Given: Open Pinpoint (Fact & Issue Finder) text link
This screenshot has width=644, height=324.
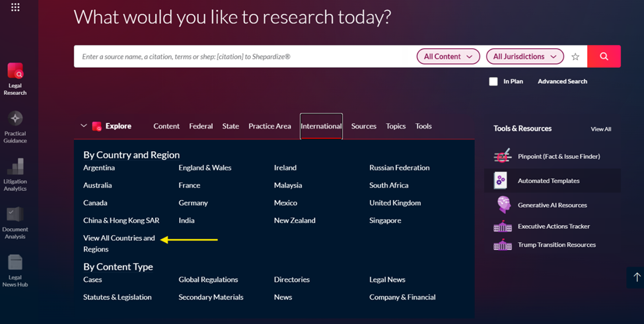Looking at the screenshot, I should (559, 156).
